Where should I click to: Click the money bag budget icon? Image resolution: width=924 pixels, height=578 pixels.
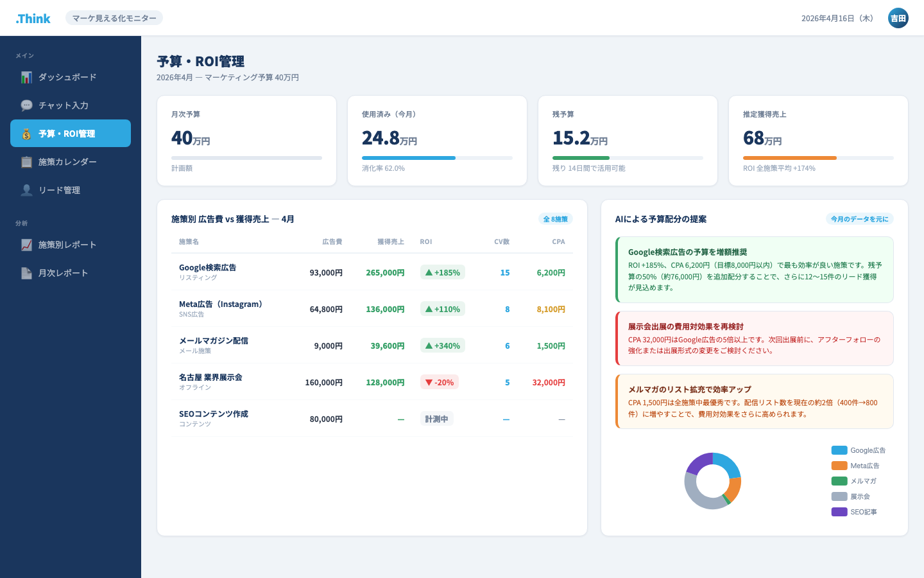[x=26, y=134]
